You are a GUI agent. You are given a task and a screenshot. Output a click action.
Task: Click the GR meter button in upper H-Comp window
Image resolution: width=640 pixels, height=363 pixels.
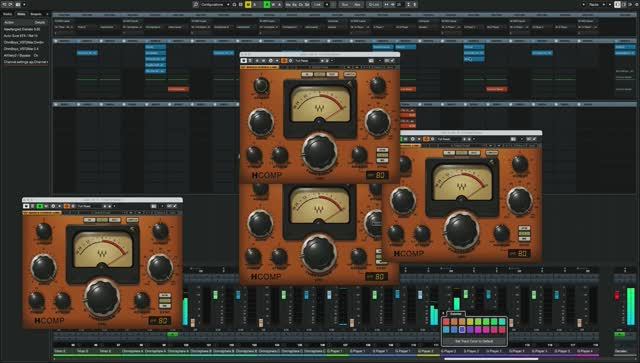(x=320, y=74)
